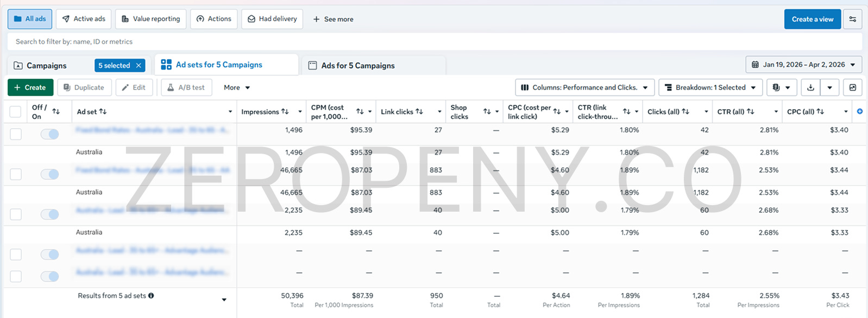Select the Active ads view tab
Image resolution: width=868 pixels, height=318 pixels.
point(84,19)
